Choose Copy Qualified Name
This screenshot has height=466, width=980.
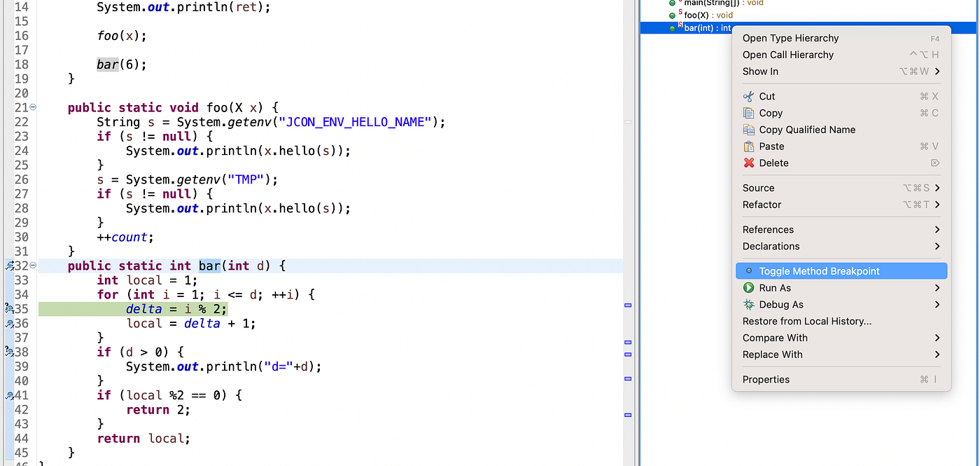(x=807, y=130)
